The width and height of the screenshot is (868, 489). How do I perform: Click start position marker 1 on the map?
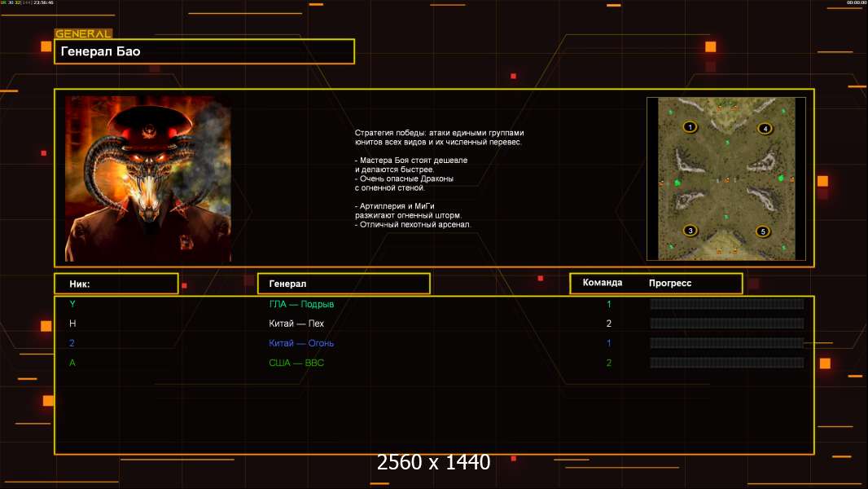(690, 127)
